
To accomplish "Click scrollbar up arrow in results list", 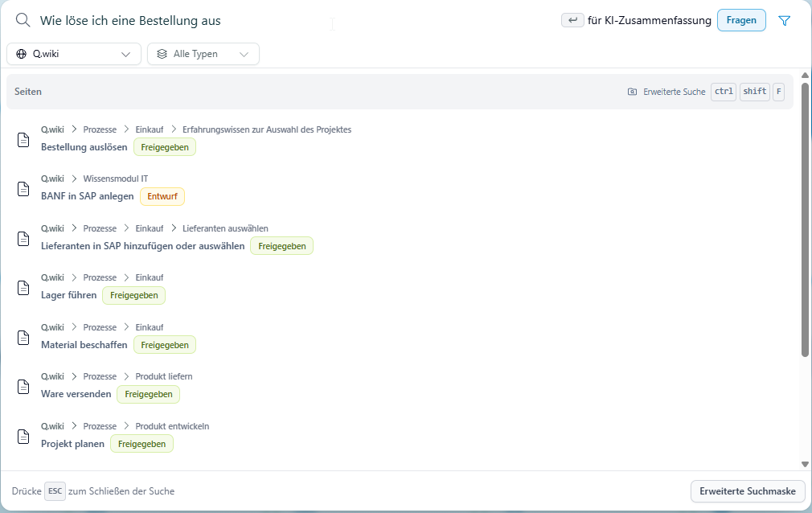I will [x=805, y=76].
